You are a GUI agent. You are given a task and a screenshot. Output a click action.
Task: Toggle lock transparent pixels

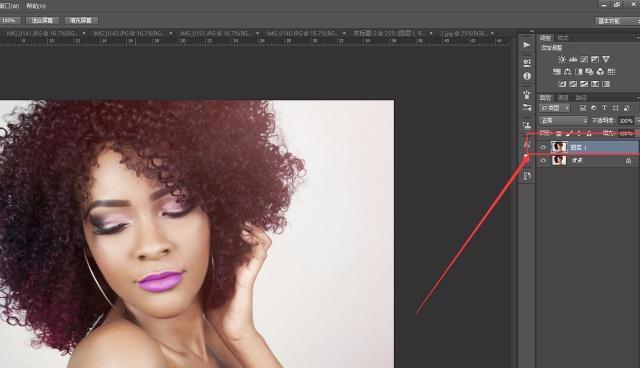[559, 133]
